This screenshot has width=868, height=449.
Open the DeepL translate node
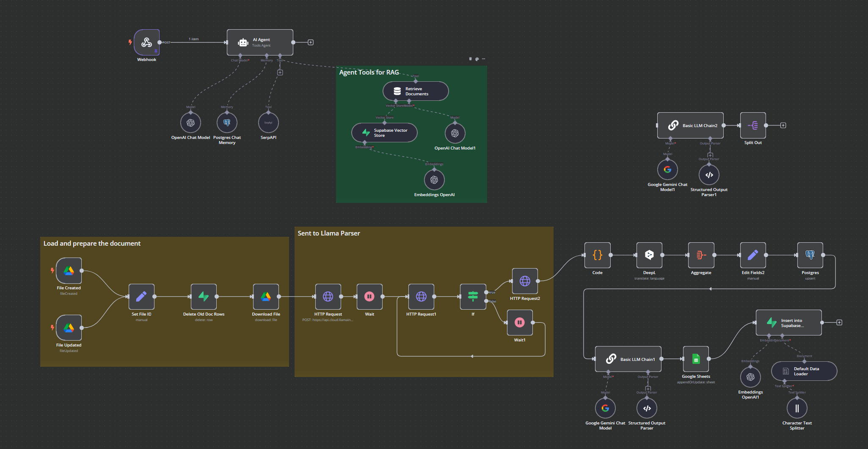(x=649, y=255)
